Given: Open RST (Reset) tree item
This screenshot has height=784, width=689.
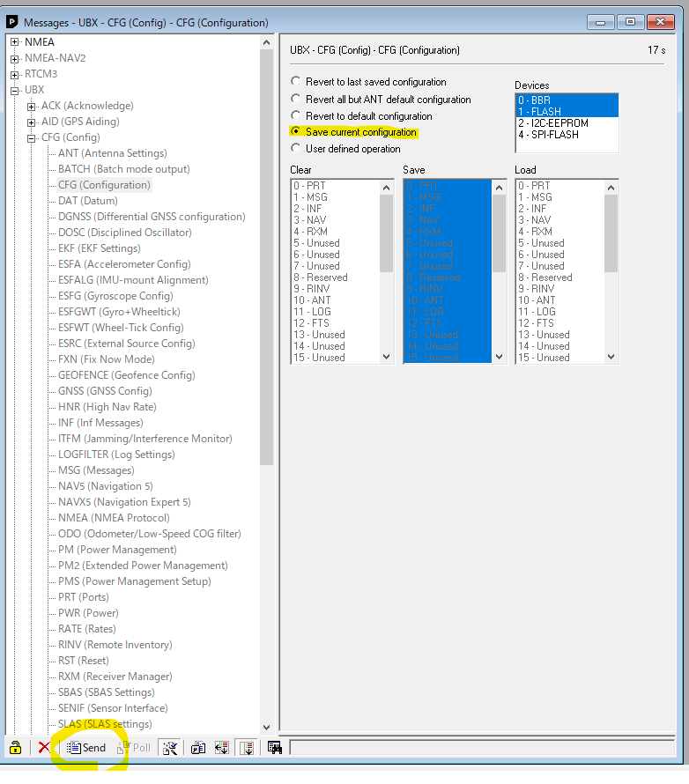Looking at the screenshot, I should (x=84, y=661).
